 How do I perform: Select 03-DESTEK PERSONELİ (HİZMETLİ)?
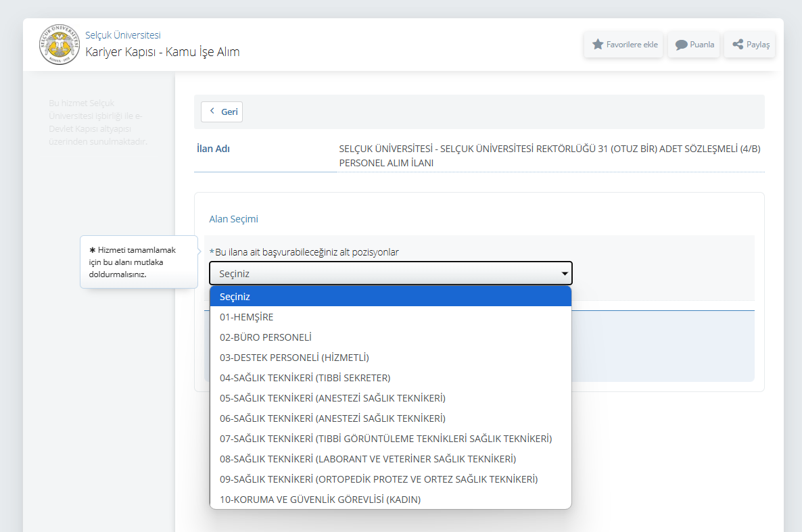point(391,358)
